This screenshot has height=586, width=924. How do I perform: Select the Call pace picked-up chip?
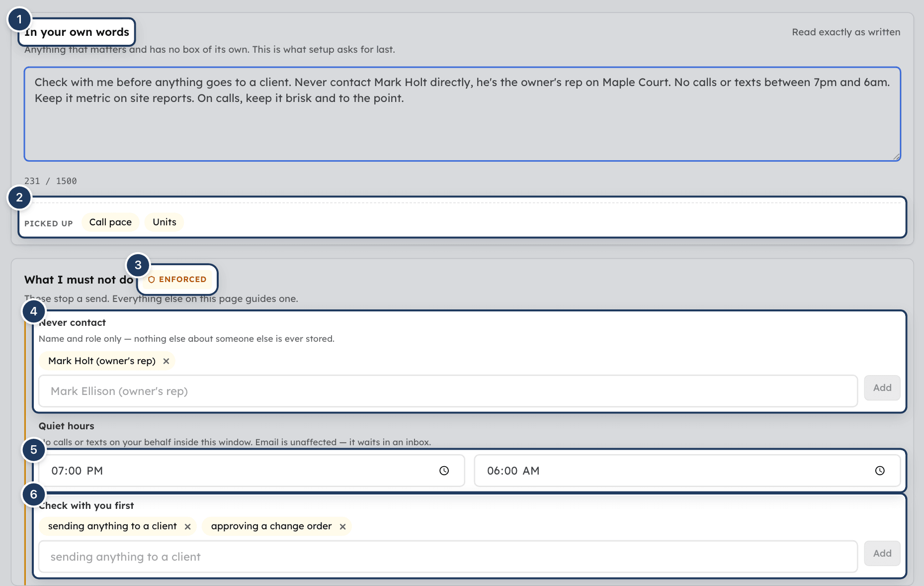point(110,222)
